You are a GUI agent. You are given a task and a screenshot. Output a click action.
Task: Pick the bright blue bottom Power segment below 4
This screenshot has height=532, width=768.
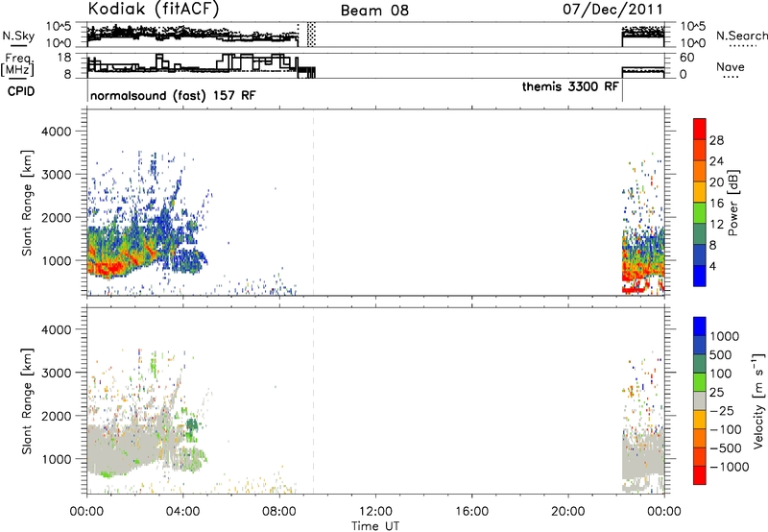click(x=700, y=276)
